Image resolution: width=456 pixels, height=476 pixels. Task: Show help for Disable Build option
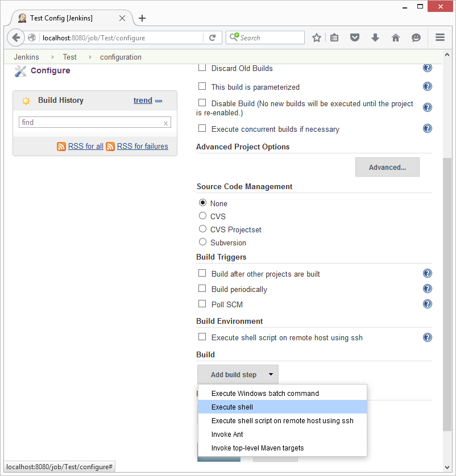[428, 107]
